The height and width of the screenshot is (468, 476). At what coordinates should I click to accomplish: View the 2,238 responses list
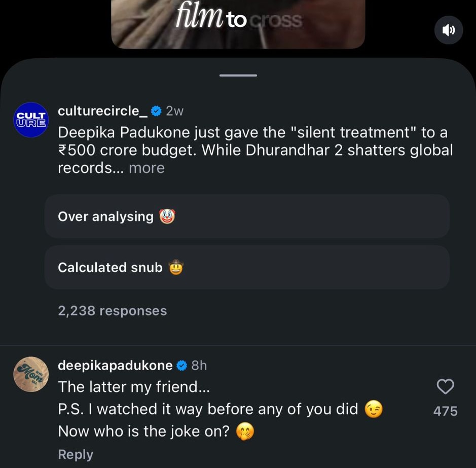tap(112, 310)
